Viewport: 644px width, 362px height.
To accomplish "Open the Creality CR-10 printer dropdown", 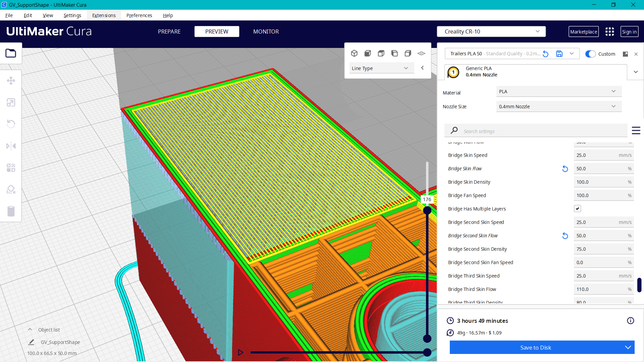I will coord(491,31).
